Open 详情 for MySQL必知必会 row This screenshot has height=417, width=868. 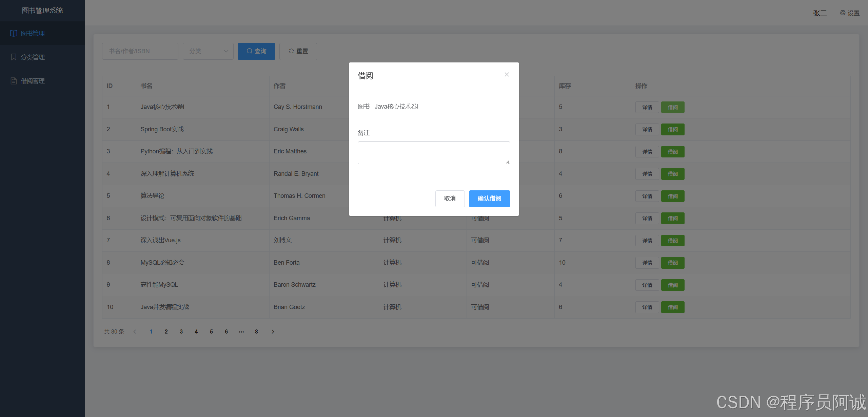click(647, 263)
